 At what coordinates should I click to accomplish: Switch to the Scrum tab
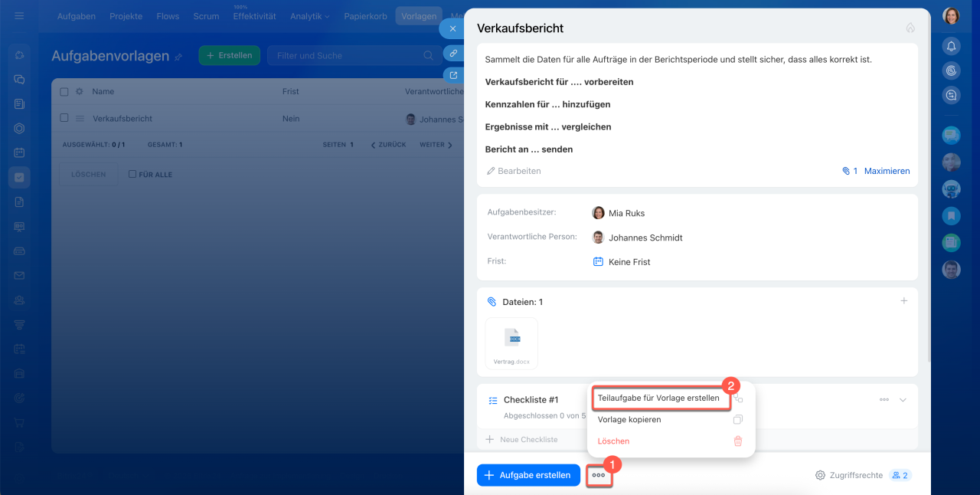click(206, 16)
